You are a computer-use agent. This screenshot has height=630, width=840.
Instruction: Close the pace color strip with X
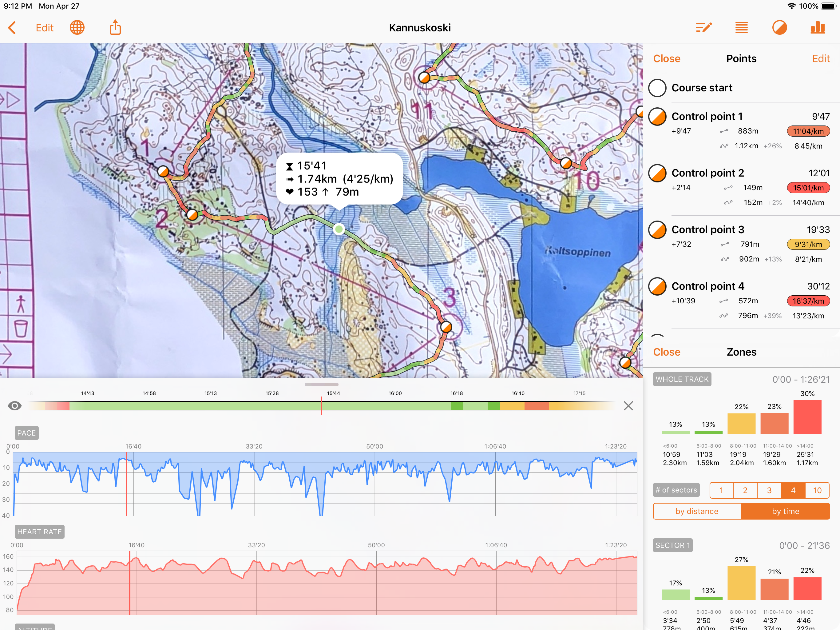[x=628, y=406]
